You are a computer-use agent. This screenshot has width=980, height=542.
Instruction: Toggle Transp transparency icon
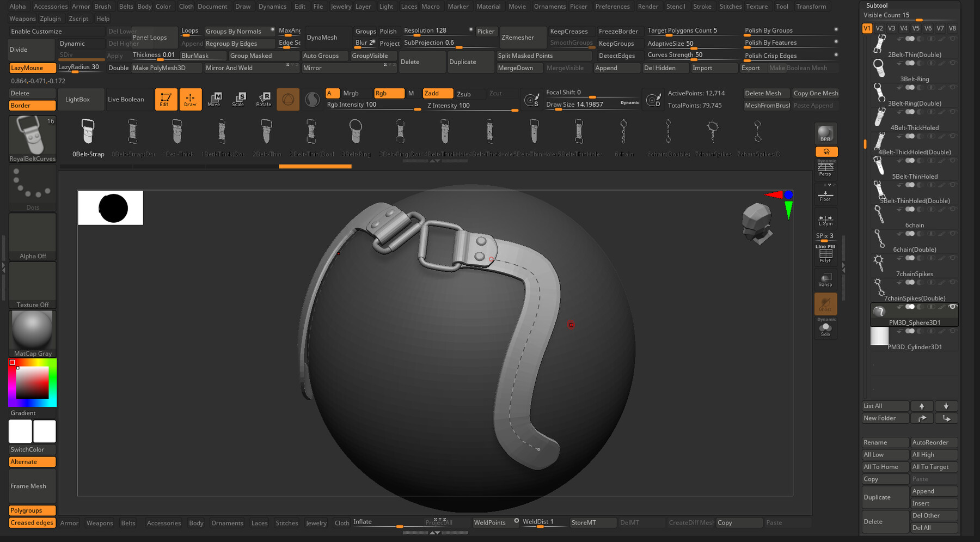point(825,279)
